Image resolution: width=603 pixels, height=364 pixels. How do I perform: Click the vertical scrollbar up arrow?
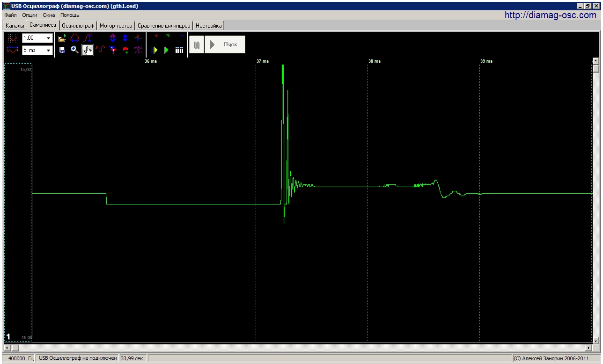596,61
